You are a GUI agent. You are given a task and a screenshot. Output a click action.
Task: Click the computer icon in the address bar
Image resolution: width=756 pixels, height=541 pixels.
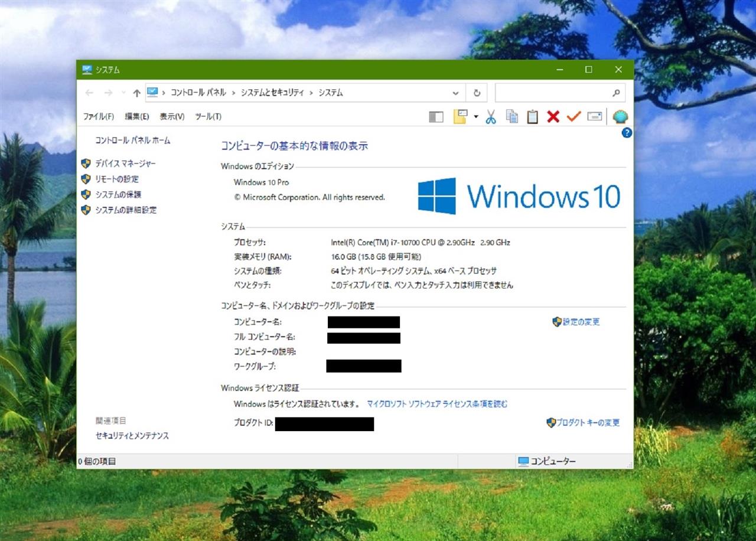[152, 92]
